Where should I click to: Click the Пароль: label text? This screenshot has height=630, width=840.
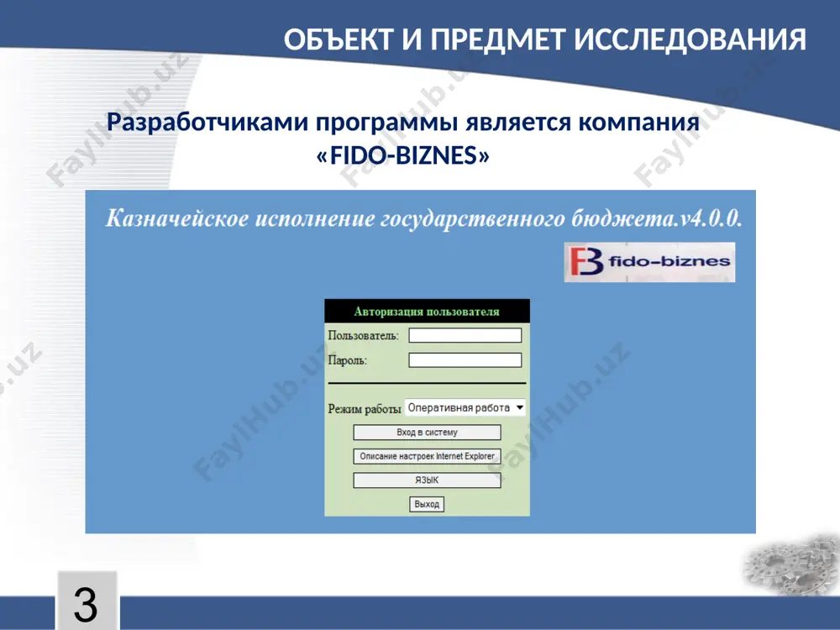347,360
